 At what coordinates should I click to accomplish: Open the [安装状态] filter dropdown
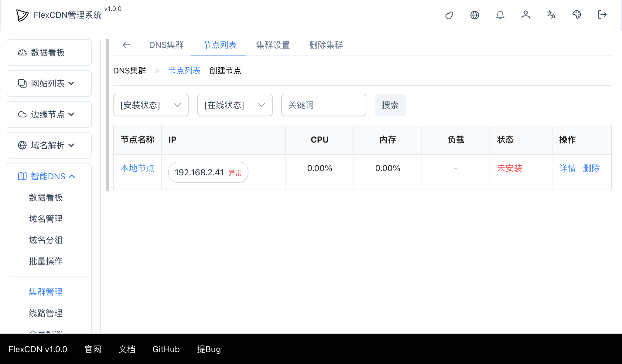coord(151,105)
